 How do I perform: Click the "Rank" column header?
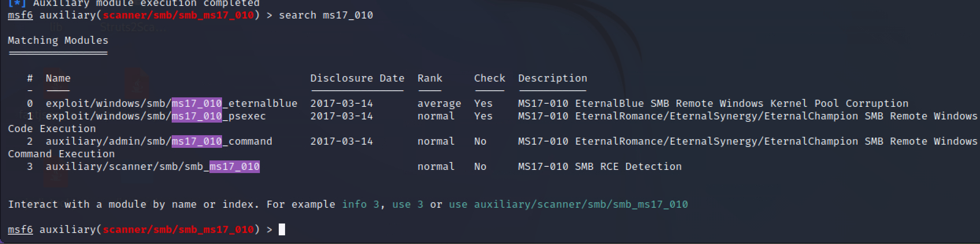click(x=430, y=78)
